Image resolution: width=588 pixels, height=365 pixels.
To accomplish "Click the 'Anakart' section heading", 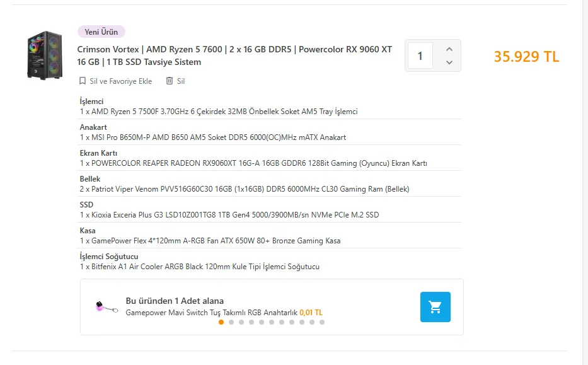I will tap(93, 127).
